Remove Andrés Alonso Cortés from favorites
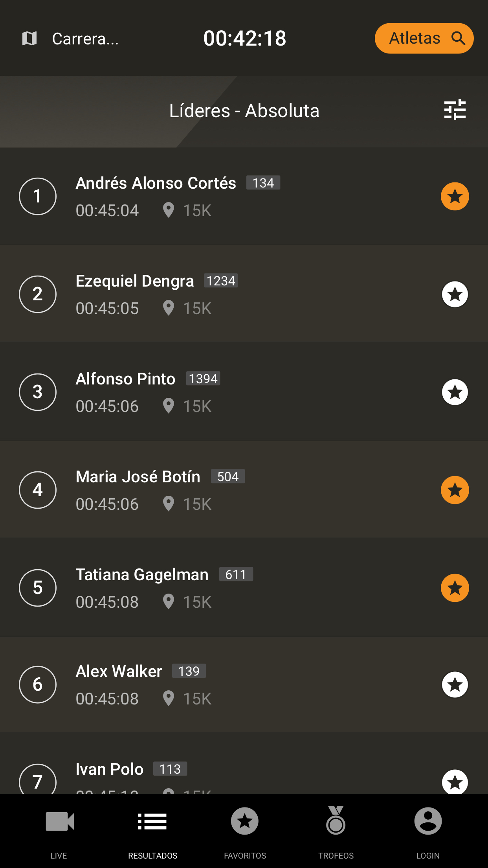Image resolution: width=488 pixels, height=868 pixels. coord(455,196)
